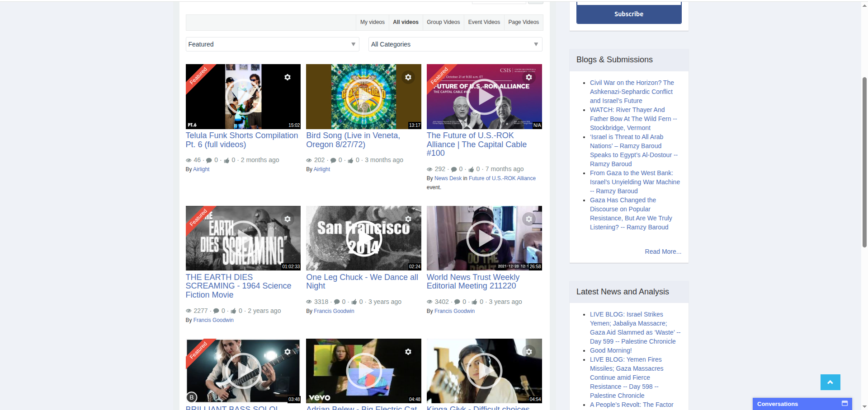
Task: Click the Subscribe button
Action: tap(629, 14)
